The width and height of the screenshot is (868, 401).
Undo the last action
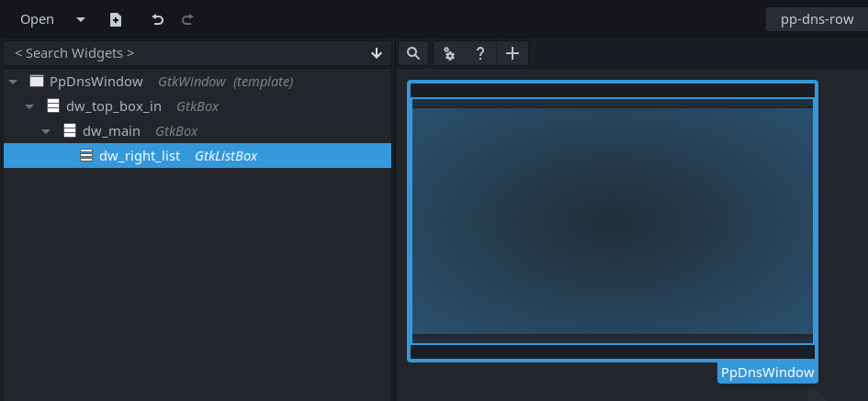pos(158,20)
